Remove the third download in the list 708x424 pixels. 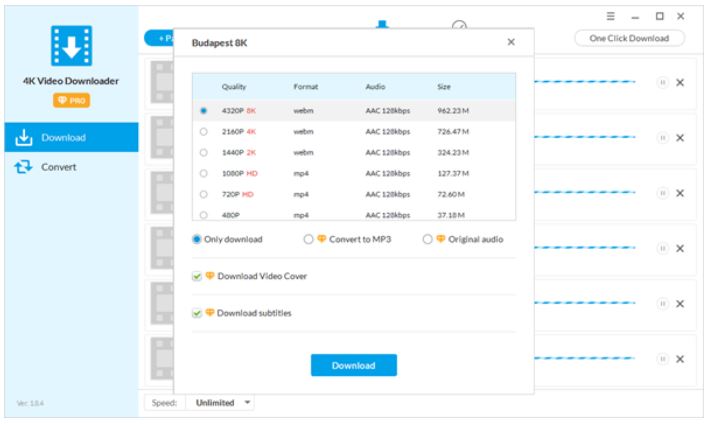[680, 193]
